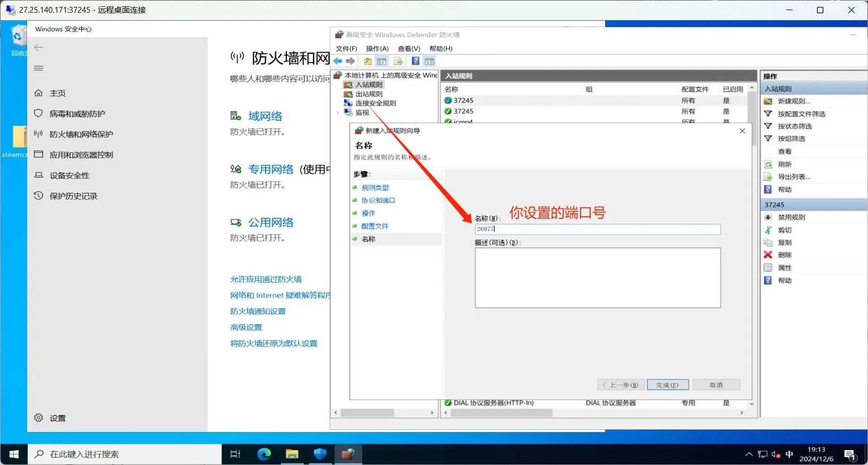Viewport: 868px width, 465px height.
Task: Click the blue help icon in toolbar
Action: pos(415,61)
